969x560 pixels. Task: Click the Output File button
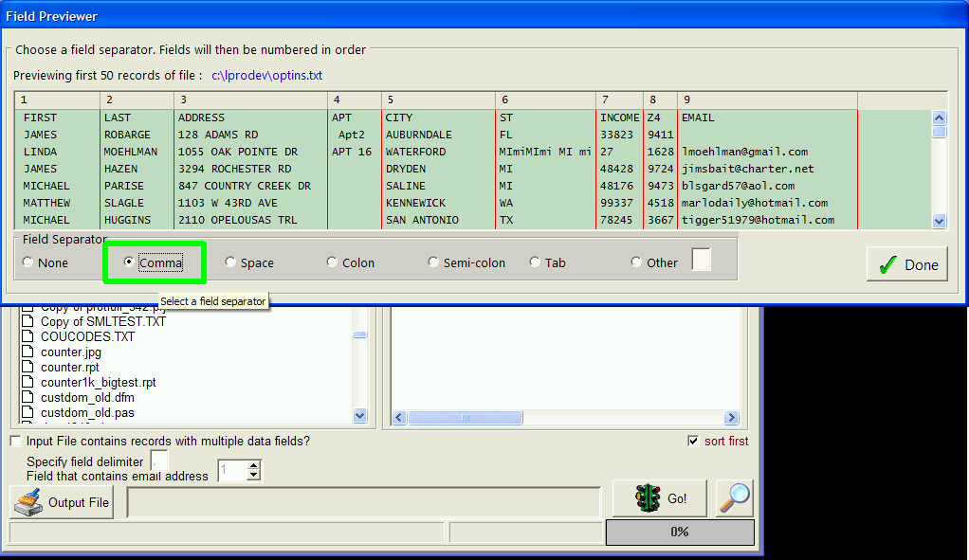[62, 502]
